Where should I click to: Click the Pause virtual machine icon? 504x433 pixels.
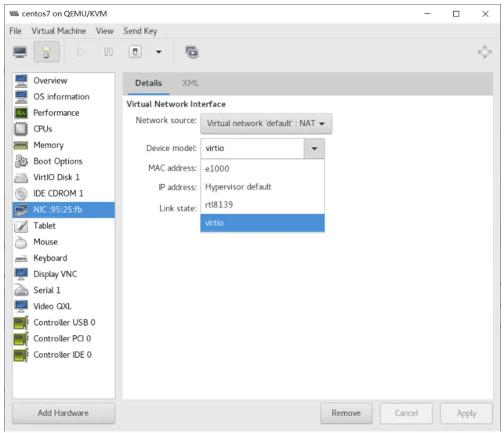(x=108, y=52)
